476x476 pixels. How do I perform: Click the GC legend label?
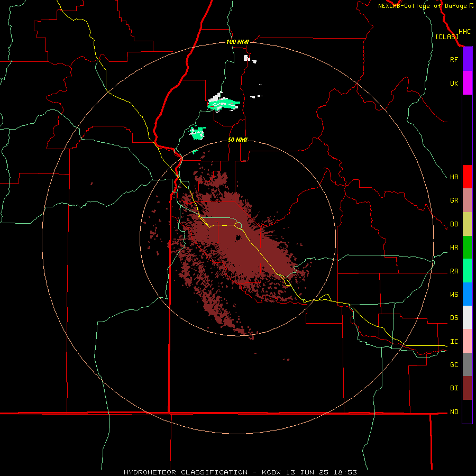(x=454, y=365)
